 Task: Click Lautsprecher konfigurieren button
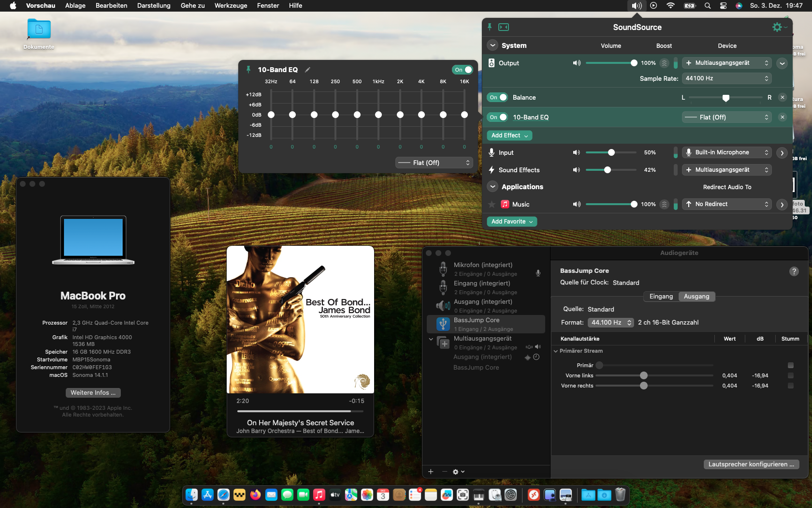751,464
